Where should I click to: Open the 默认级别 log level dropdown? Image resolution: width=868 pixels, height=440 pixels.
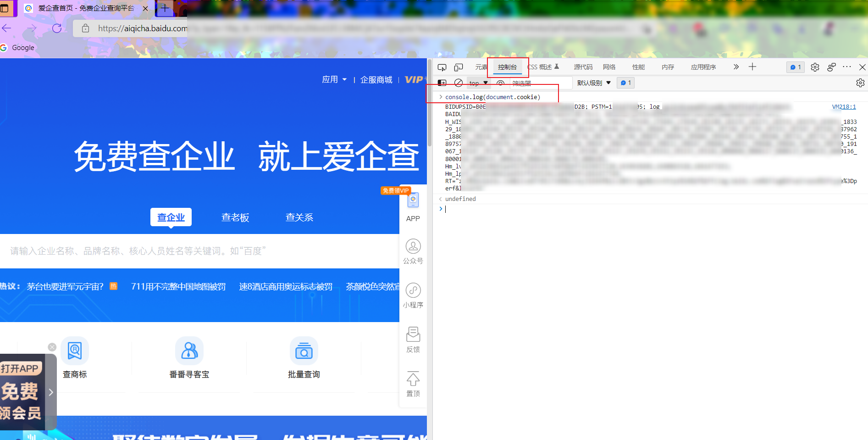click(x=594, y=83)
